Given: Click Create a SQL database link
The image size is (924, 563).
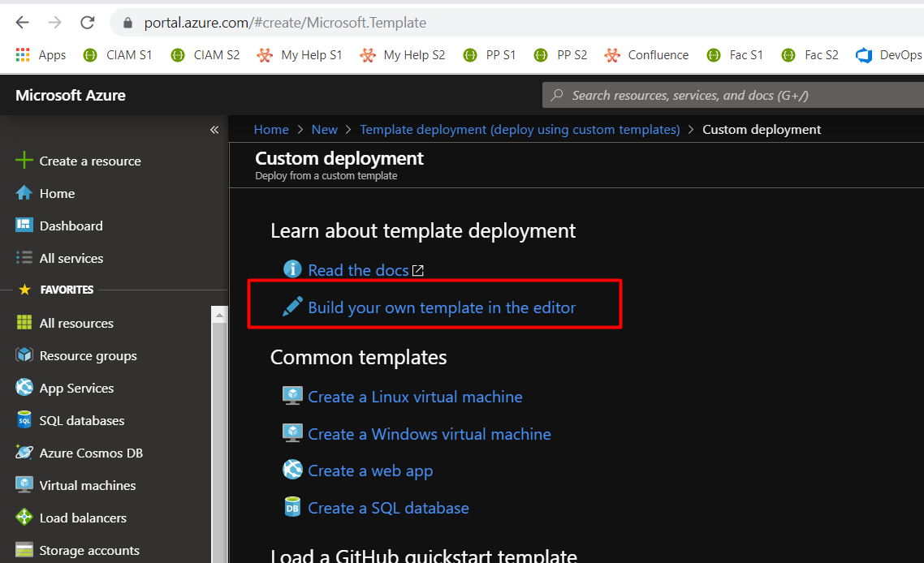Looking at the screenshot, I should tap(389, 508).
